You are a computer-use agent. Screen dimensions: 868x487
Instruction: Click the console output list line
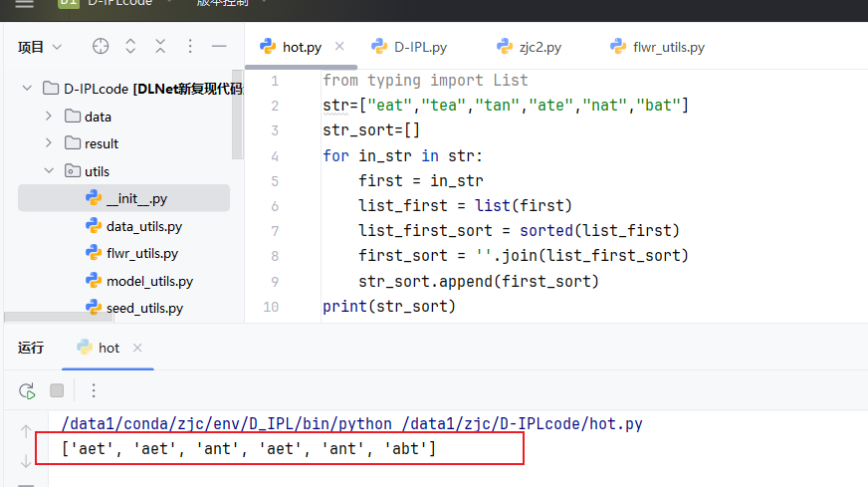249,448
